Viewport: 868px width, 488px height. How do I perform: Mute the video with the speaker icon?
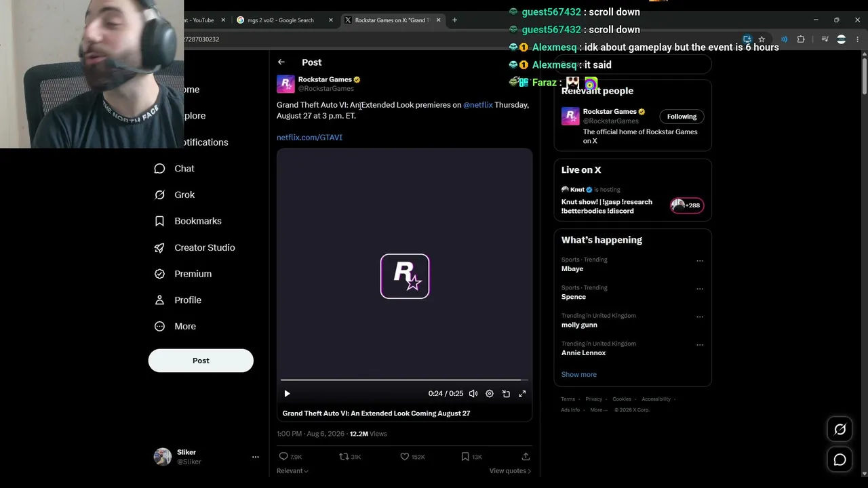coord(473,394)
